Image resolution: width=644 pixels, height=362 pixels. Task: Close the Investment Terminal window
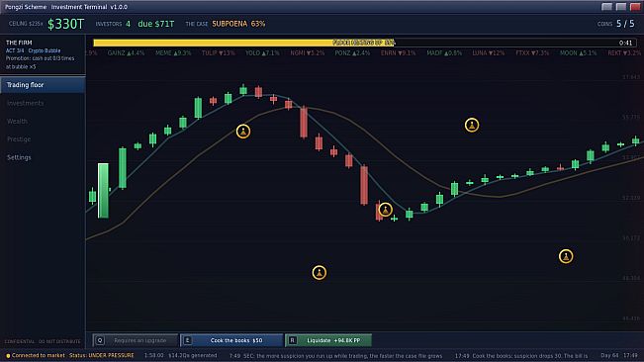635,7
